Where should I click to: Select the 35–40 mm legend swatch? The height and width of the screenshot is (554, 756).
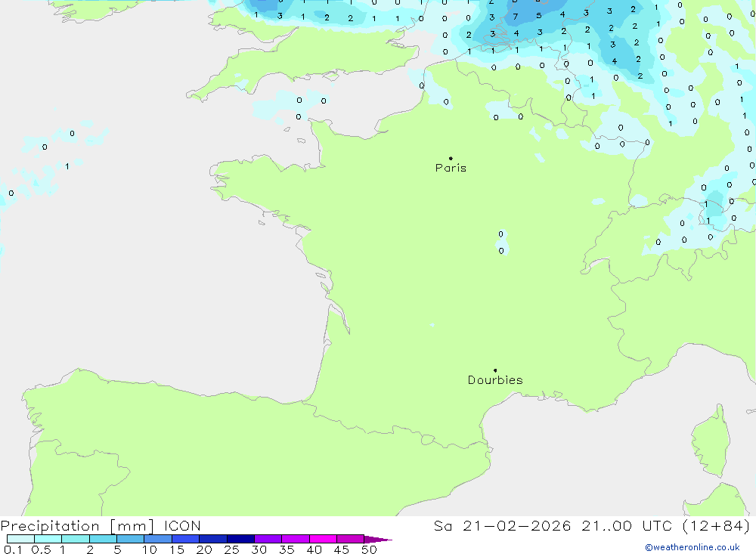(x=296, y=539)
